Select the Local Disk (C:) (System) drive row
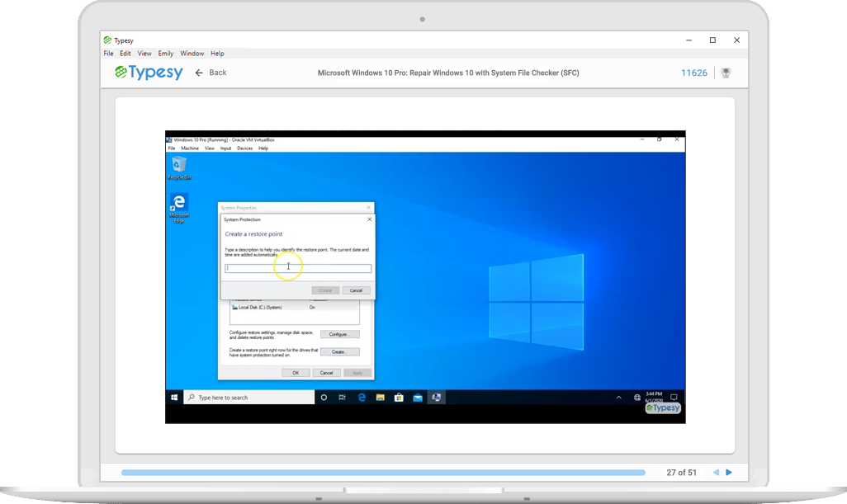847x504 pixels. [x=295, y=307]
